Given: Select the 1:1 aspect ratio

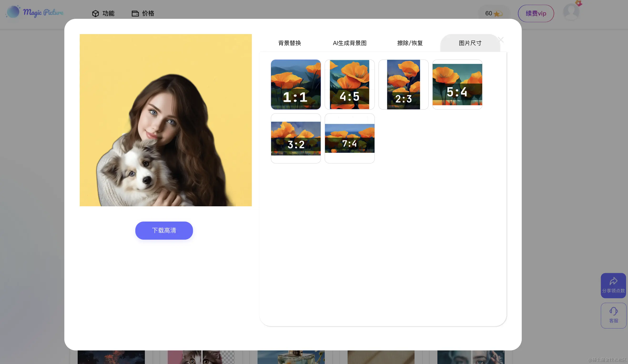Looking at the screenshot, I should tap(296, 85).
